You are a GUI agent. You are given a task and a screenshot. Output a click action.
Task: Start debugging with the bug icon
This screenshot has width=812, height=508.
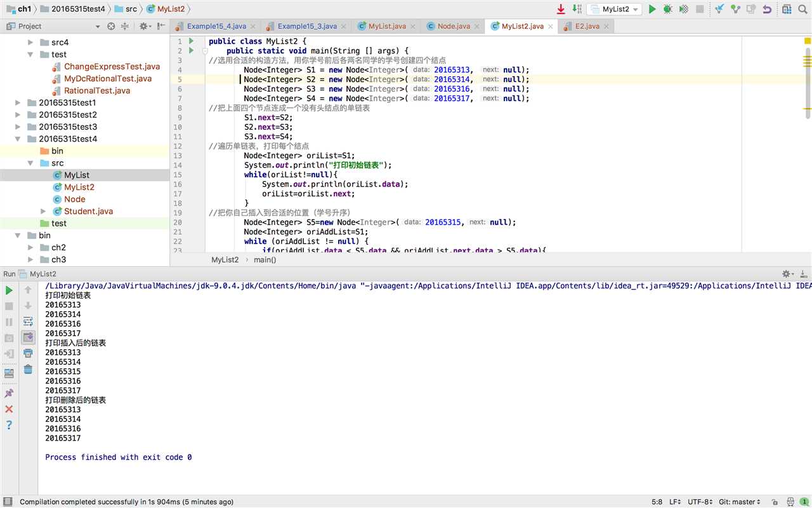[668, 9]
